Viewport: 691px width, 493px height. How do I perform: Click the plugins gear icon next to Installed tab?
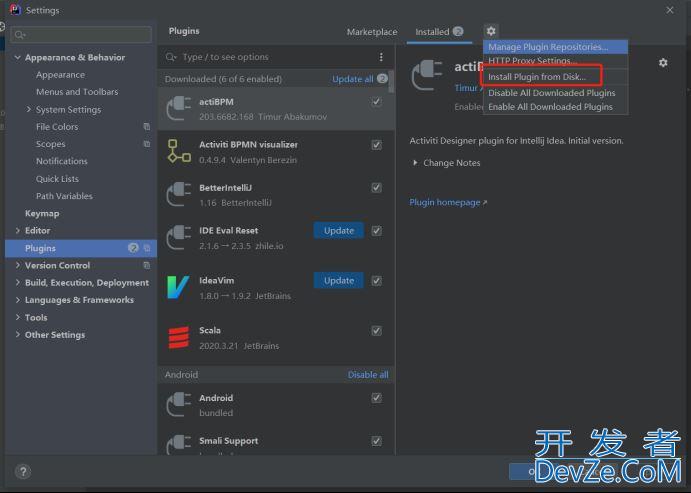click(491, 31)
